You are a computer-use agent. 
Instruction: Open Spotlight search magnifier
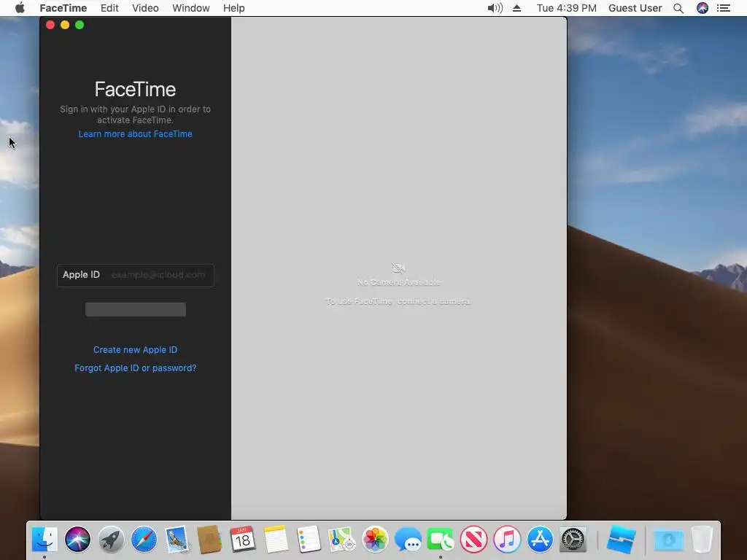click(678, 8)
